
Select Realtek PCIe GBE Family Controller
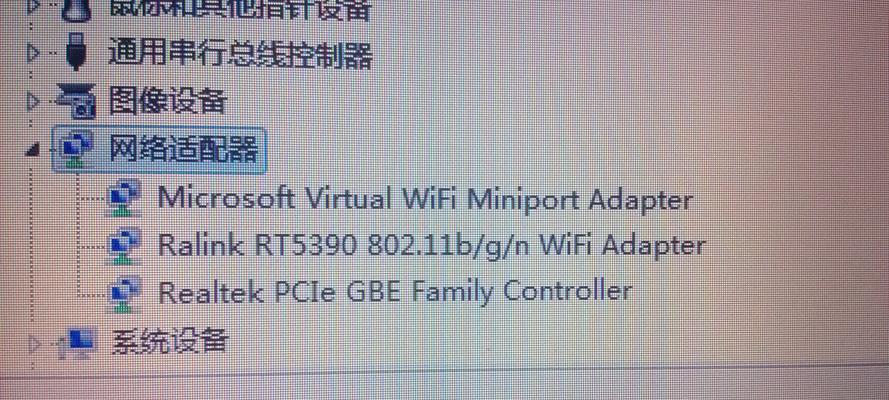coord(395,292)
